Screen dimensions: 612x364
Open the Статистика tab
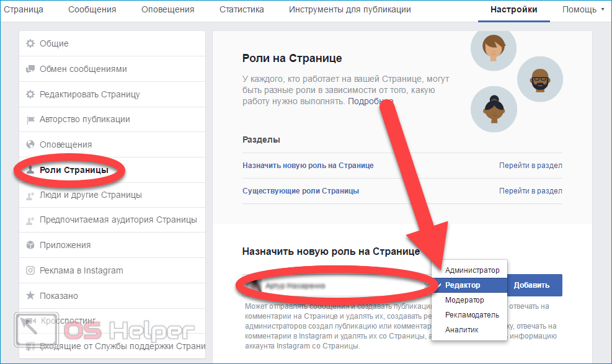tap(242, 9)
